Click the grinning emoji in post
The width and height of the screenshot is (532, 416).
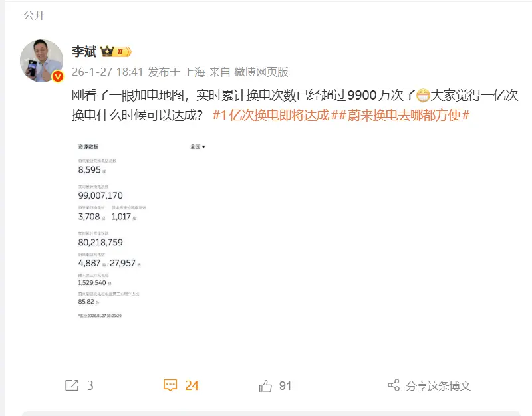coord(423,95)
